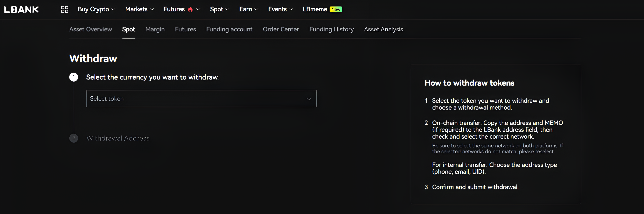644x214 pixels.
Task: Switch to the Asset Overview tab
Action: point(90,29)
